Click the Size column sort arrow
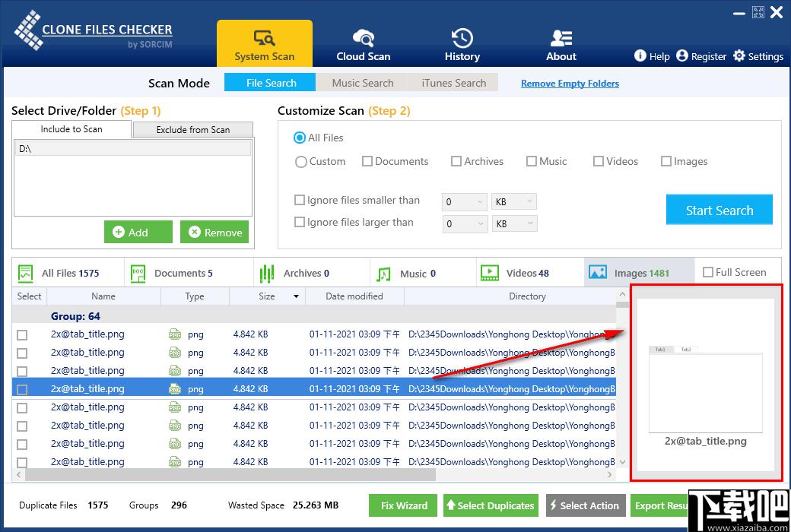The height and width of the screenshot is (532, 791). coord(295,296)
